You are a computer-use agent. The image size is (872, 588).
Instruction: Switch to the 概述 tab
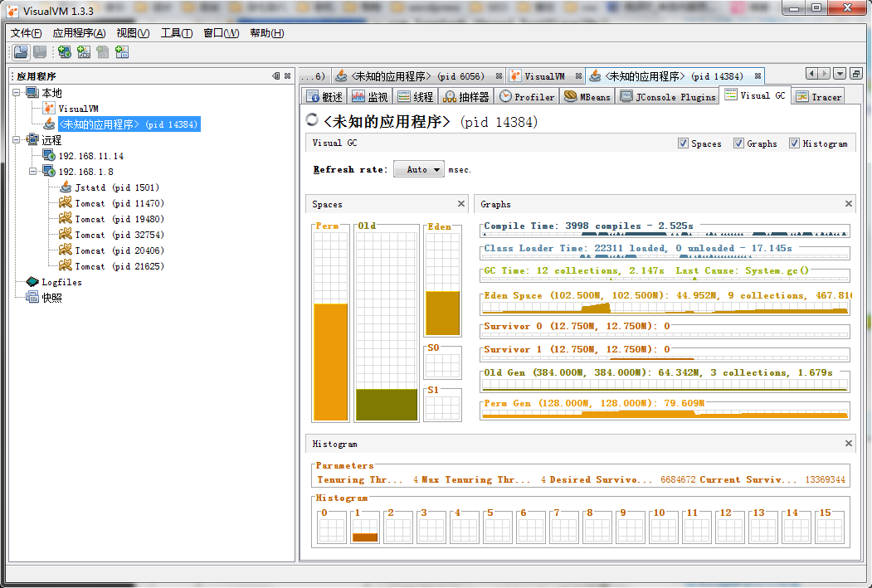click(324, 96)
